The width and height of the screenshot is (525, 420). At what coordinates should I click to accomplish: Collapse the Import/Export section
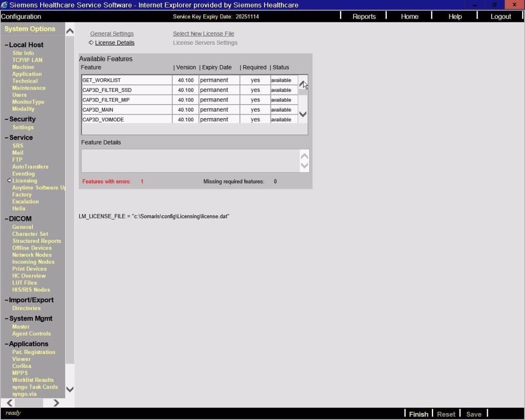click(7, 300)
